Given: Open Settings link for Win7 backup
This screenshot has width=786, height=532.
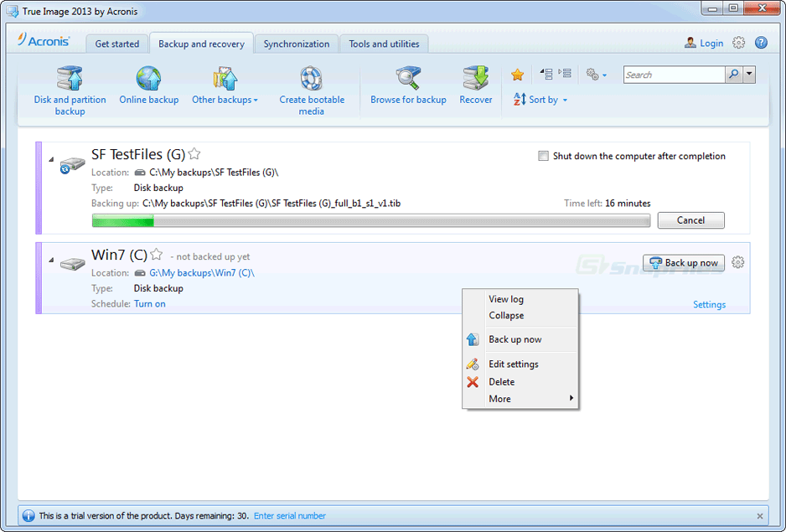Looking at the screenshot, I should click(709, 304).
